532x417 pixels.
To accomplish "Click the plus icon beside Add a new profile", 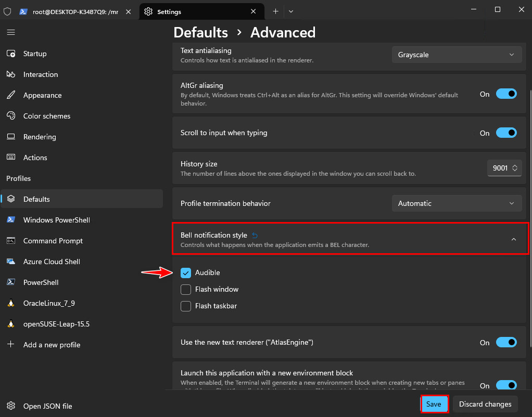I will pos(11,344).
